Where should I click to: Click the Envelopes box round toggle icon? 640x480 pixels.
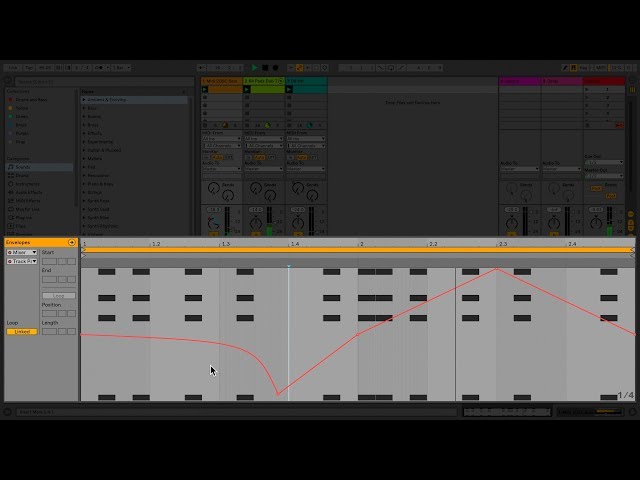tap(72, 242)
